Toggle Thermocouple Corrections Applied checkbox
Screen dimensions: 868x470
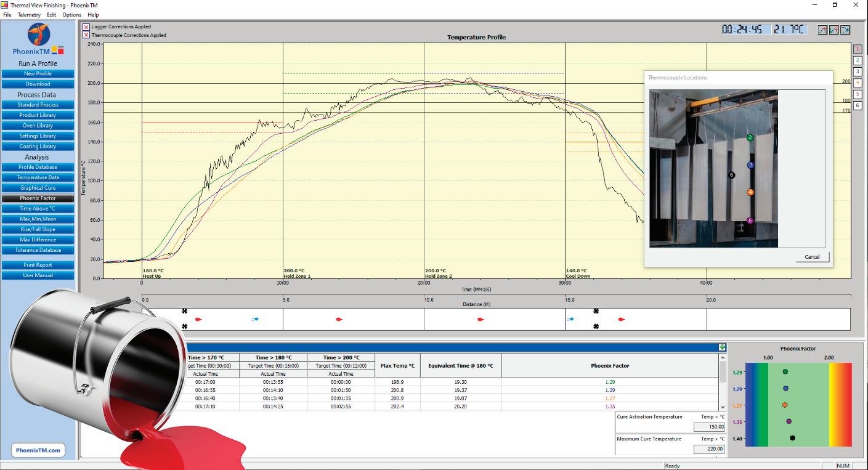click(x=86, y=35)
